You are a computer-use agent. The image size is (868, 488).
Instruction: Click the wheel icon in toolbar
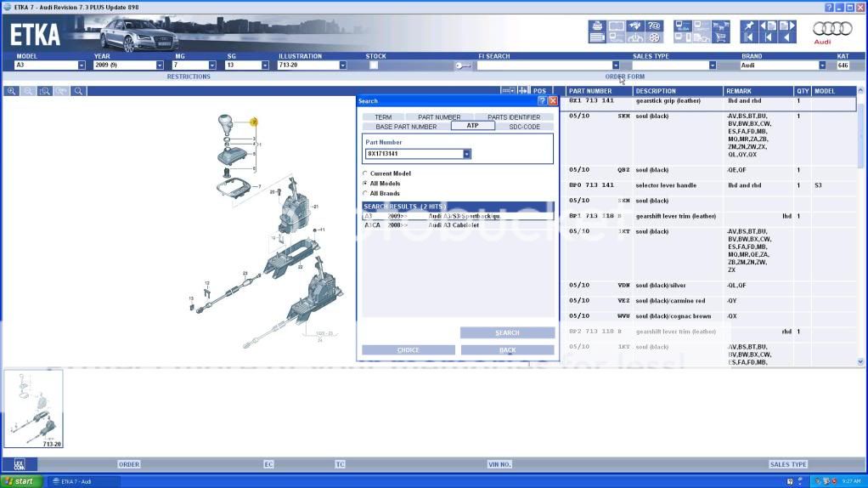click(x=654, y=37)
